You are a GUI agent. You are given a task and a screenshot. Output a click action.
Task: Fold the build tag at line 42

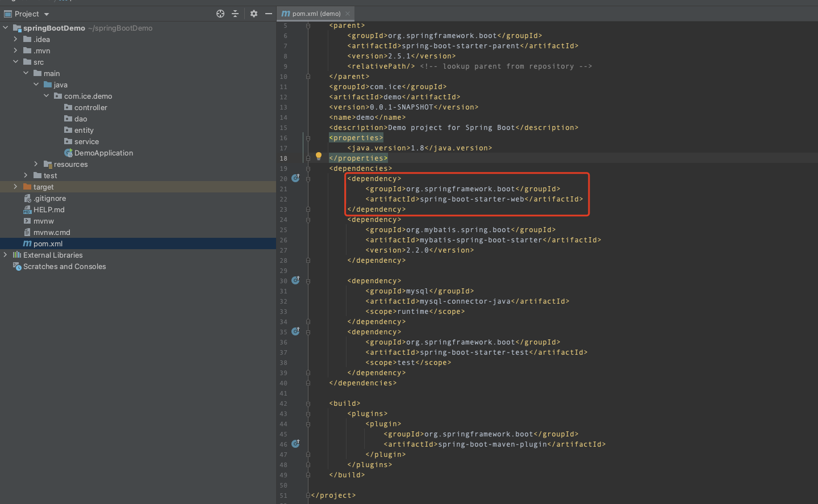[x=308, y=404]
